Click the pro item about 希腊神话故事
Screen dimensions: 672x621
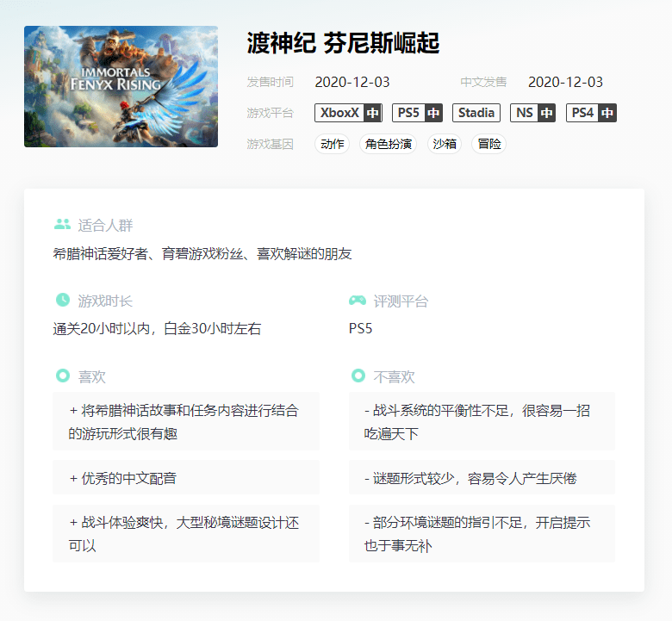click(x=186, y=421)
